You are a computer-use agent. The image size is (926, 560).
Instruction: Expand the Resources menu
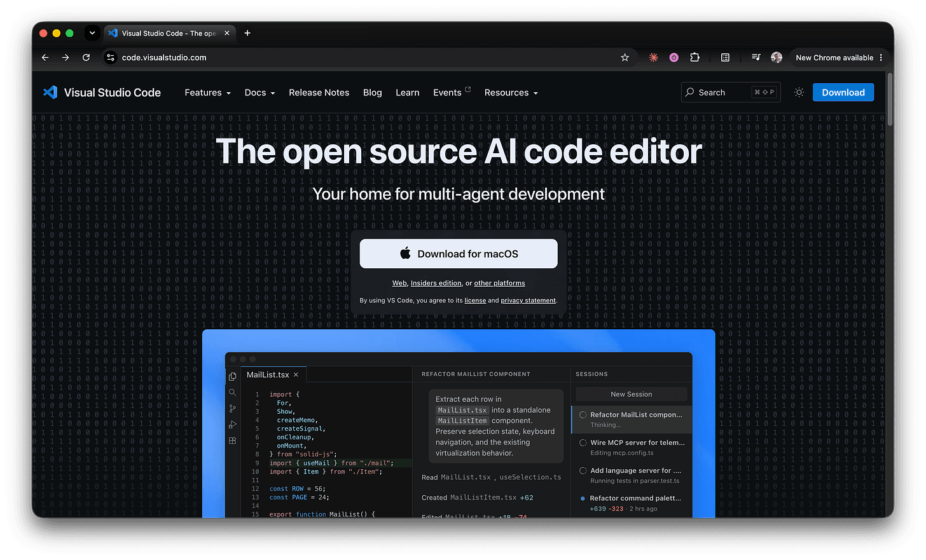point(511,93)
